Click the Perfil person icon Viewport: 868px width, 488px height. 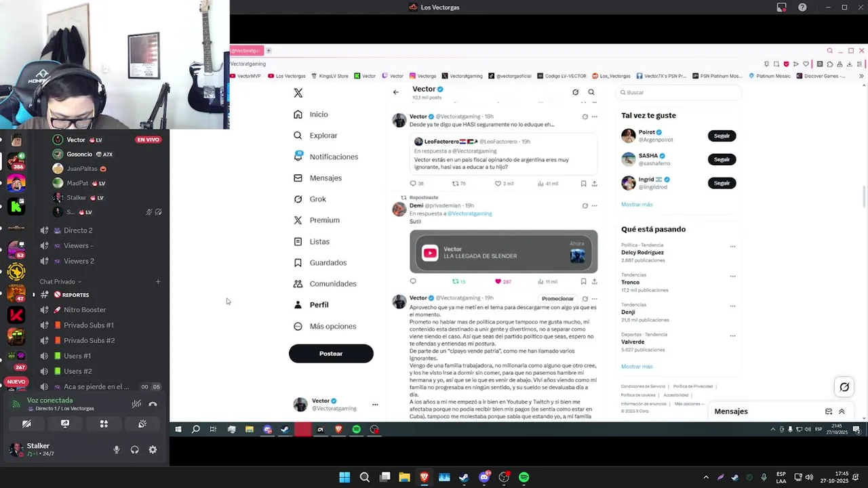[298, 305]
